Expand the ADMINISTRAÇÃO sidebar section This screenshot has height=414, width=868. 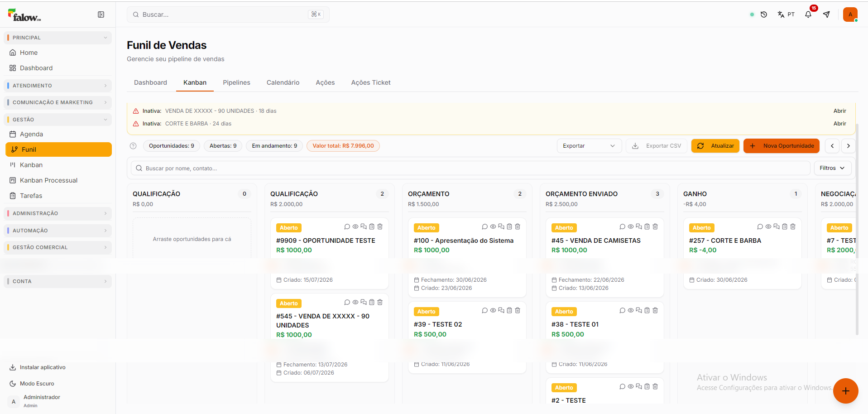point(58,213)
